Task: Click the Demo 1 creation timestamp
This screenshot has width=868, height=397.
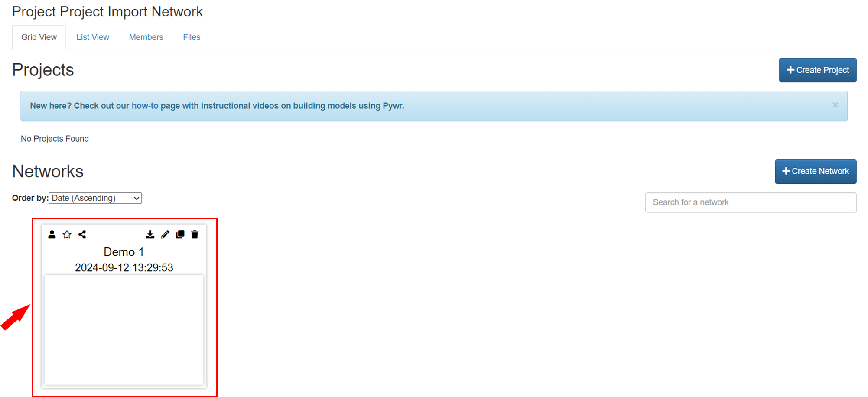Action: 124,267
